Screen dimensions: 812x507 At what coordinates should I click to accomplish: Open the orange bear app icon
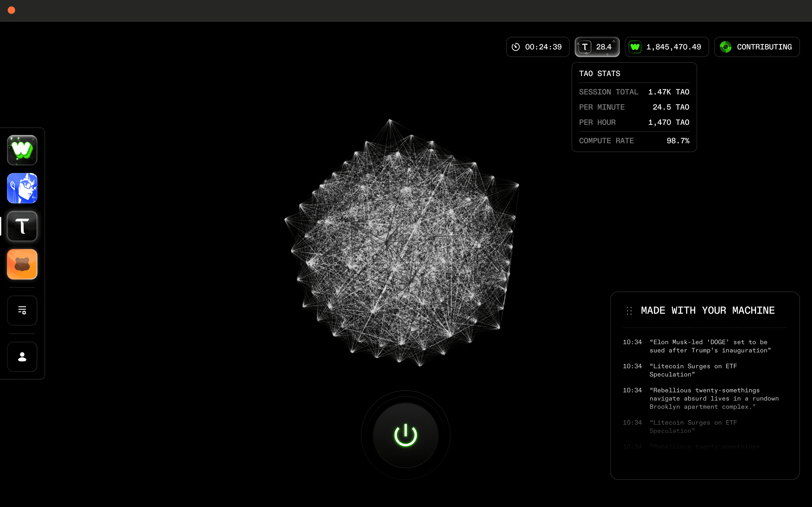pos(22,264)
